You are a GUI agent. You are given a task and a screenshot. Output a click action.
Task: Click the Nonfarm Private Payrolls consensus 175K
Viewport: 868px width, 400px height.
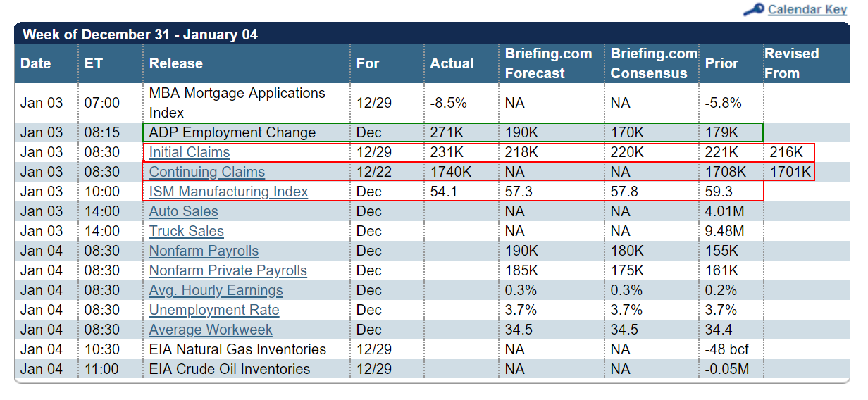pos(627,270)
